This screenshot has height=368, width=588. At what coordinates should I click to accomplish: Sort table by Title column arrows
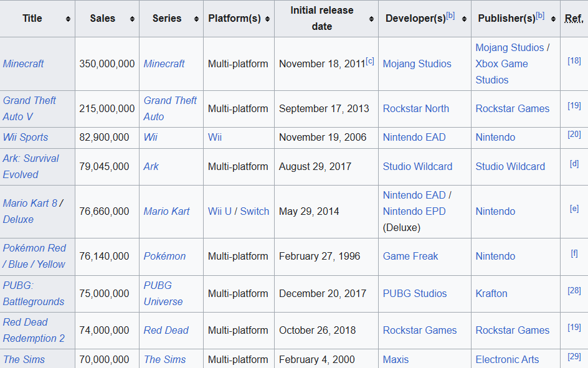click(68, 19)
